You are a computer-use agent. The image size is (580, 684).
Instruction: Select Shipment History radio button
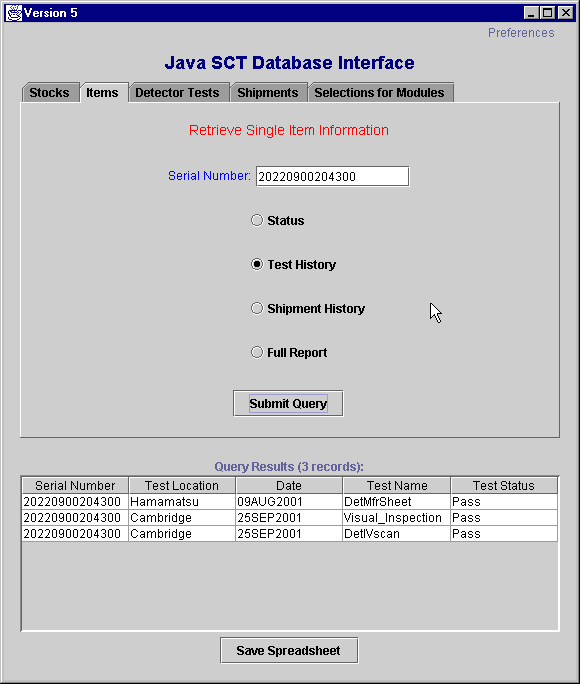[257, 308]
